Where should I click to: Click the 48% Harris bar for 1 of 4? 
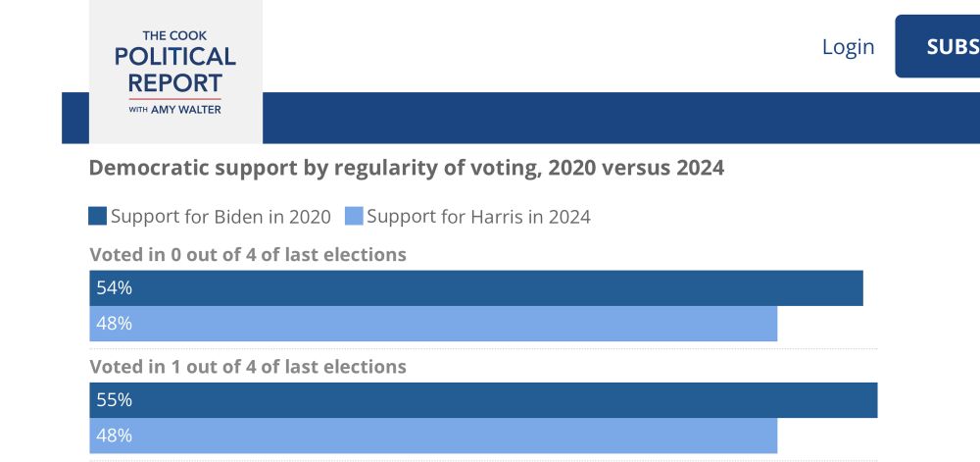[x=433, y=436]
